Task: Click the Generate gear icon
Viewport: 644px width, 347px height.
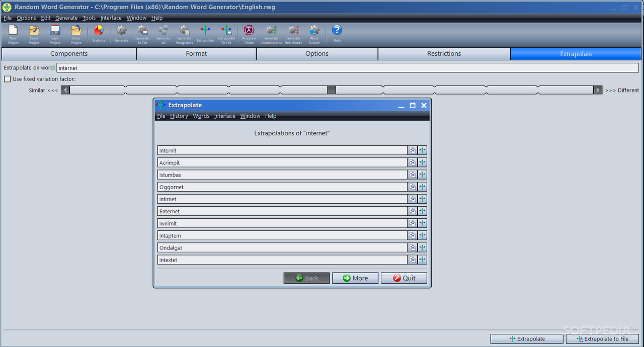Action: pyautogui.click(x=121, y=34)
